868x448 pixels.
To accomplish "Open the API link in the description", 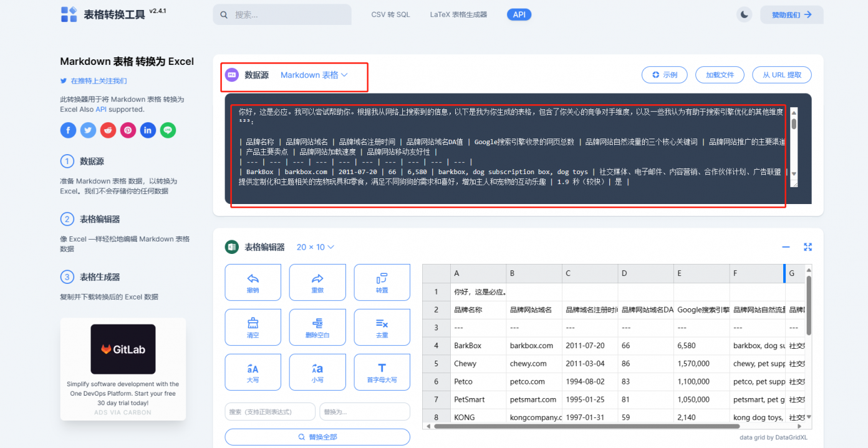I will 101,109.
